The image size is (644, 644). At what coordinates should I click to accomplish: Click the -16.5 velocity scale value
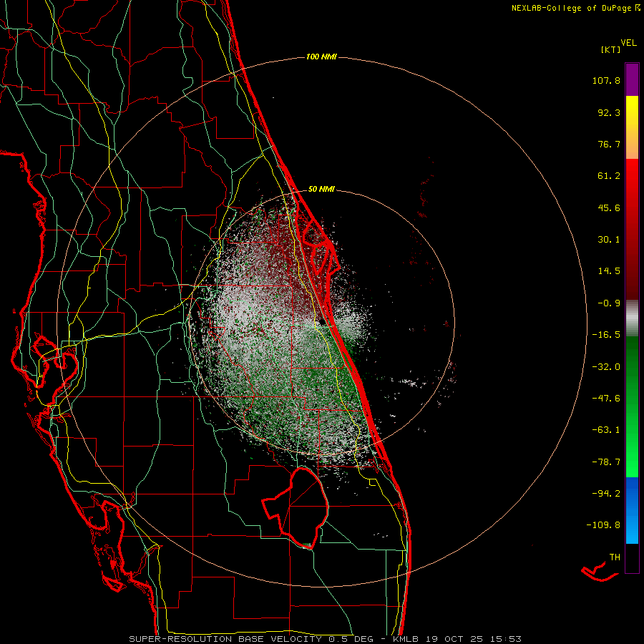pyautogui.click(x=606, y=335)
